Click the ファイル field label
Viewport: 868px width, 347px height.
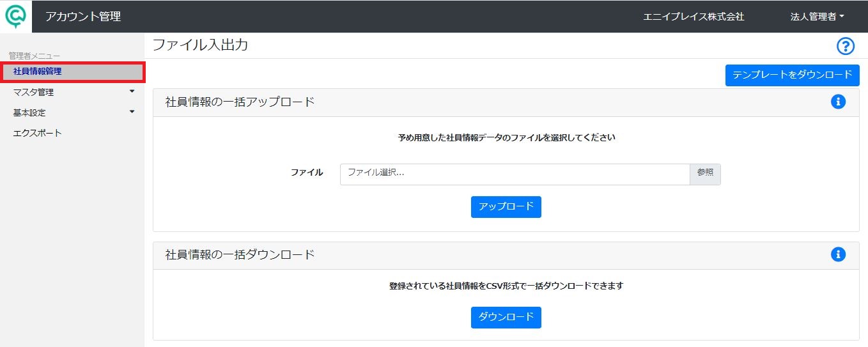pos(307,173)
